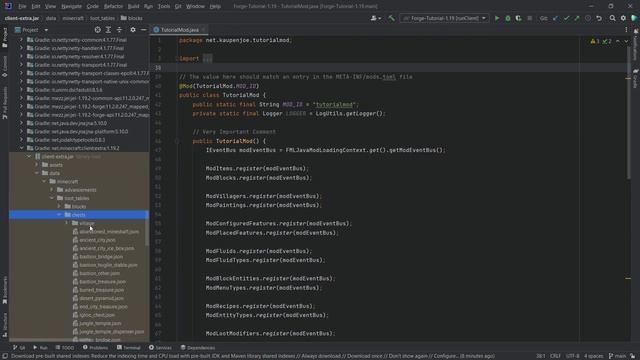
Task: Build project with the hammer icon
Action: click(391, 18)
